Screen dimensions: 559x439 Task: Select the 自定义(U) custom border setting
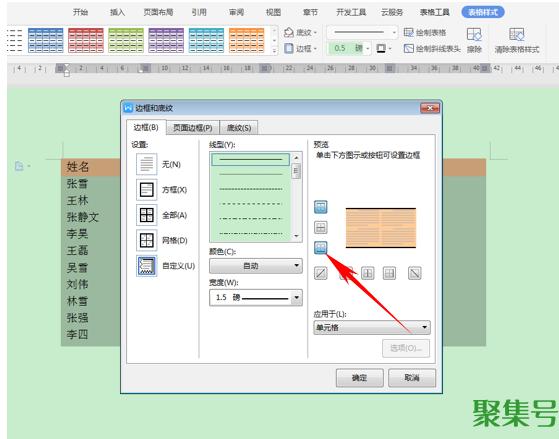pos(147,266)
